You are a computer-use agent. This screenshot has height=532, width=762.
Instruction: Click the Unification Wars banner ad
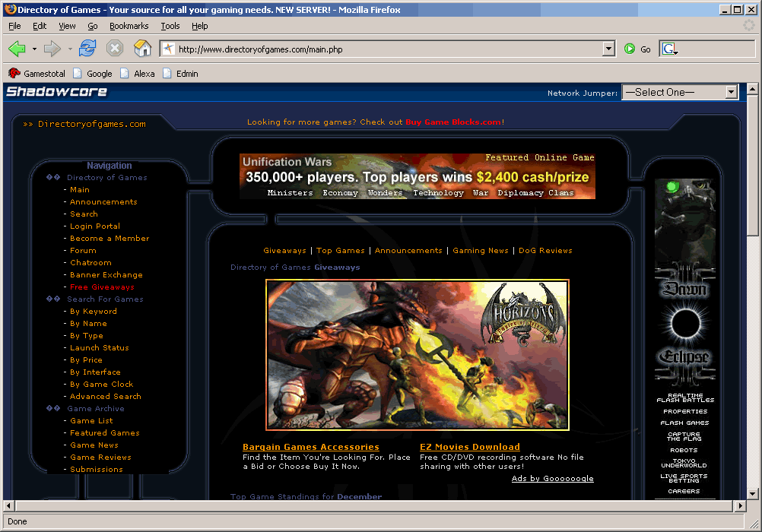tap(417, 176)
